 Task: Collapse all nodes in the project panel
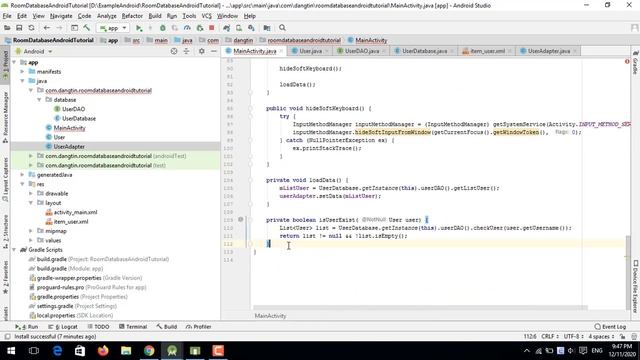coord(187,51)
